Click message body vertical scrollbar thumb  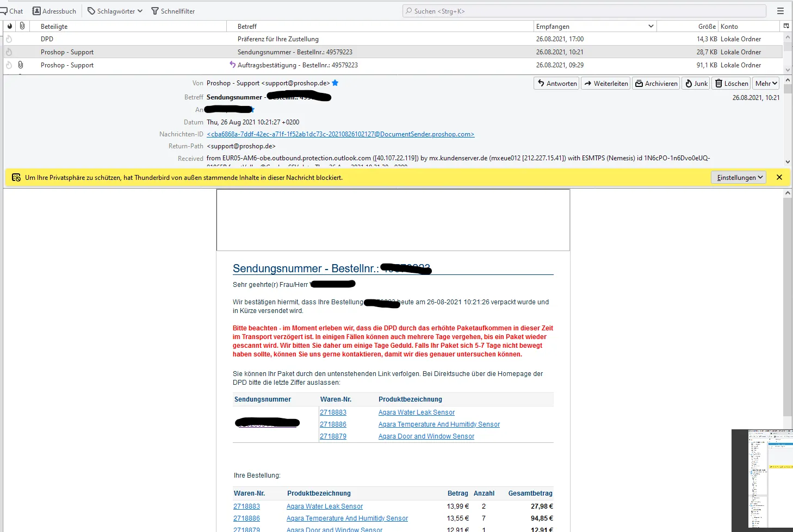(788, 307)
